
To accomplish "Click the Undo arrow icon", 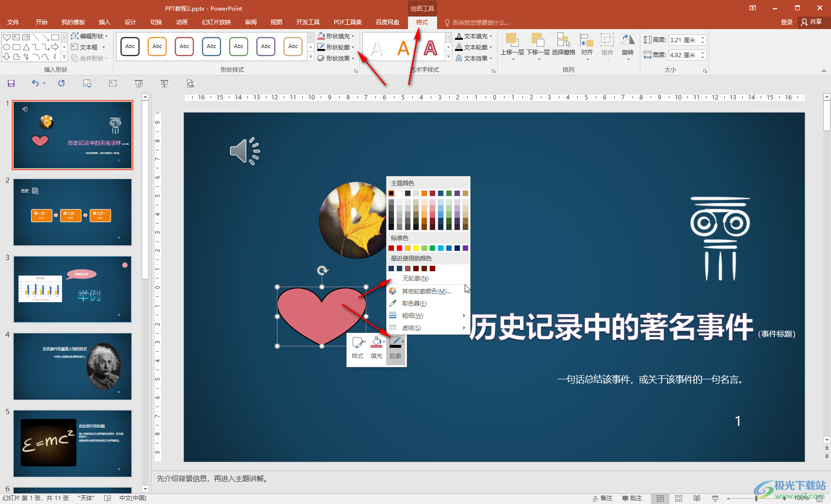I will pos(35,83).
